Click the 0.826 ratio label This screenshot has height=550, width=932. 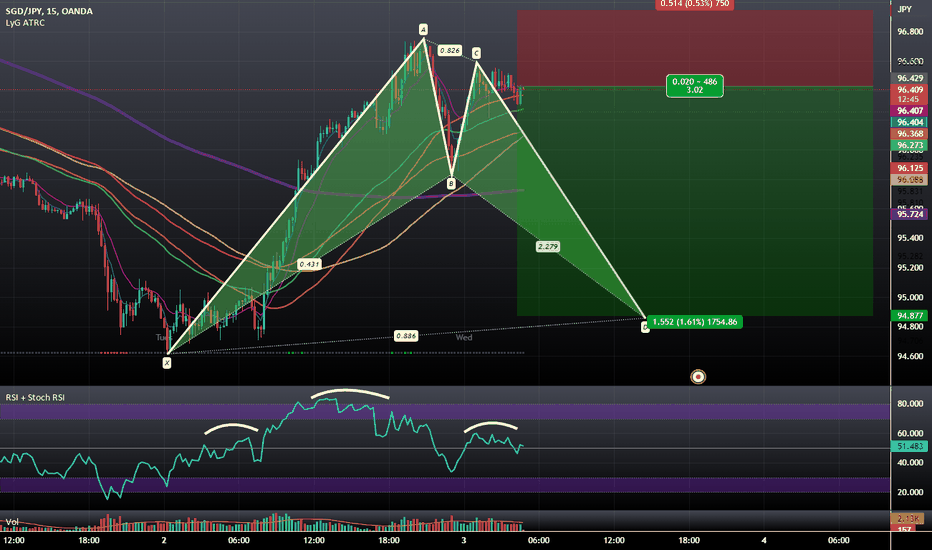(449, 51)
